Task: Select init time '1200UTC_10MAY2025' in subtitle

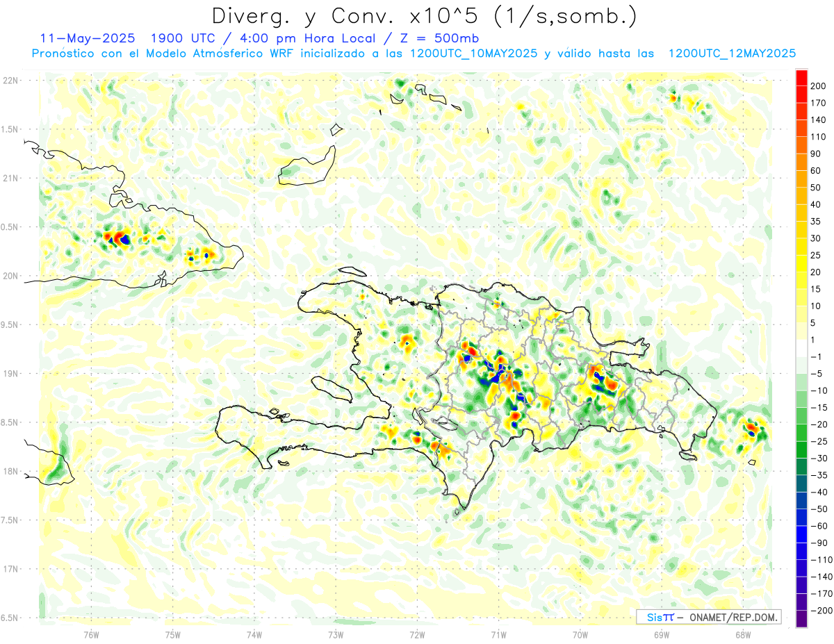Action: pos(473,53)
